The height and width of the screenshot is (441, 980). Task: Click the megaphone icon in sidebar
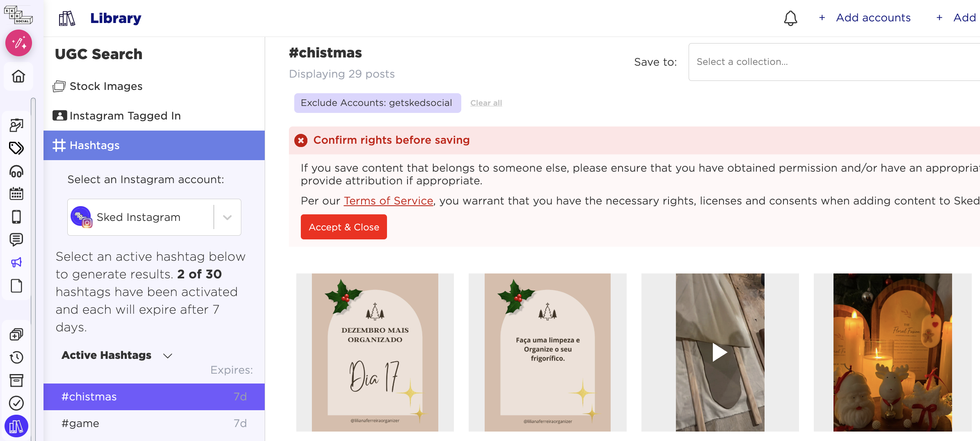coord(16,262)
